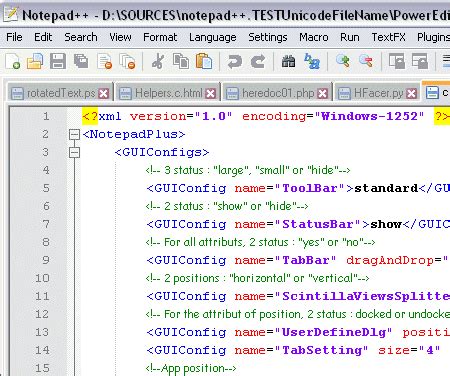The height and width of the screenshot is (376, 450).
Task: Click line number 15 in margin
Action: pos(42,368)
